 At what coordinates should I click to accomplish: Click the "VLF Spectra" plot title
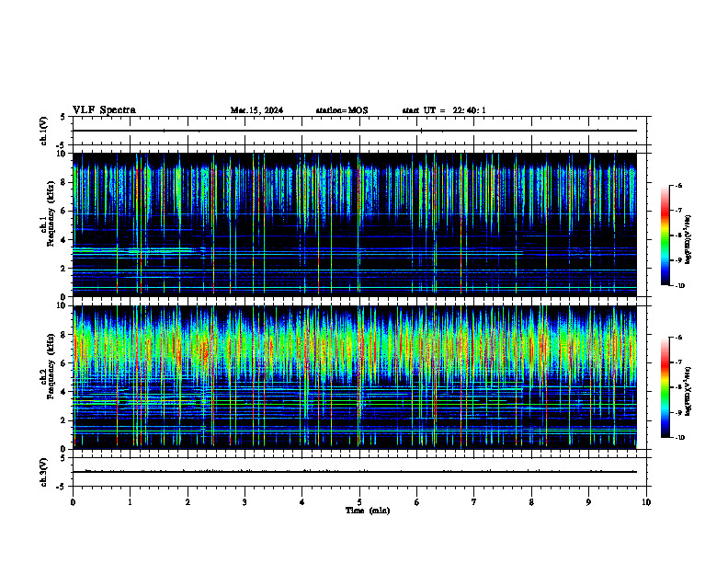[104, 110]
